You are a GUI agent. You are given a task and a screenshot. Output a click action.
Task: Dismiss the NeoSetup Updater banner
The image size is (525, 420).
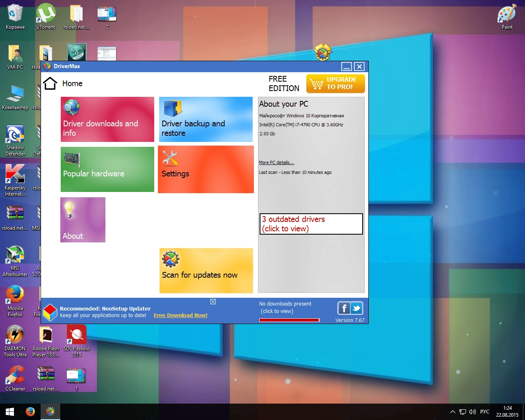213,302
